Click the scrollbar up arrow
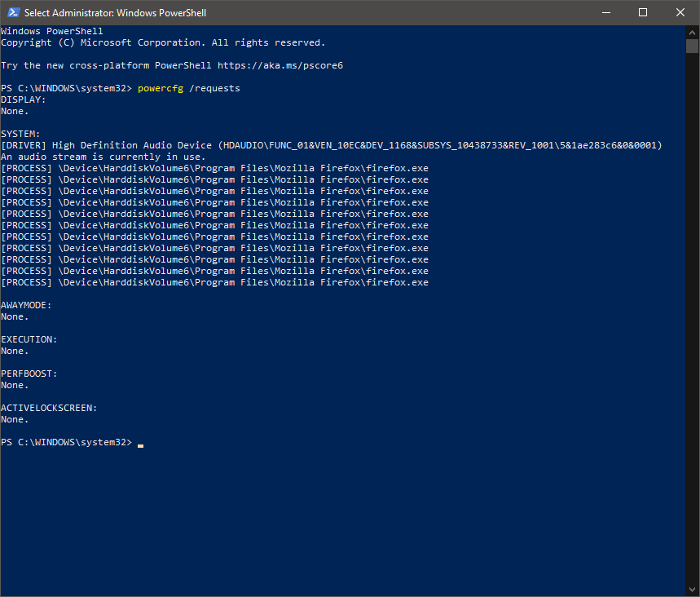Screen dimensions: 700x597 [692, 32]
